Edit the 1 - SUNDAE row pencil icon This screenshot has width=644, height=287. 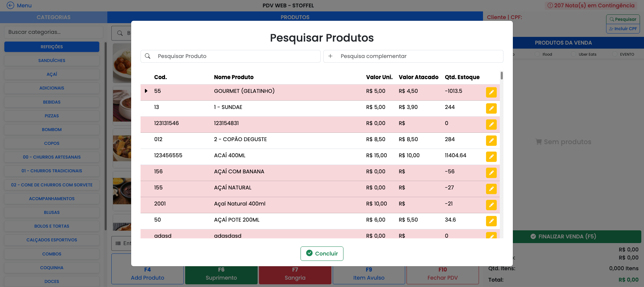pyautogui.click(x=491, y=108)
